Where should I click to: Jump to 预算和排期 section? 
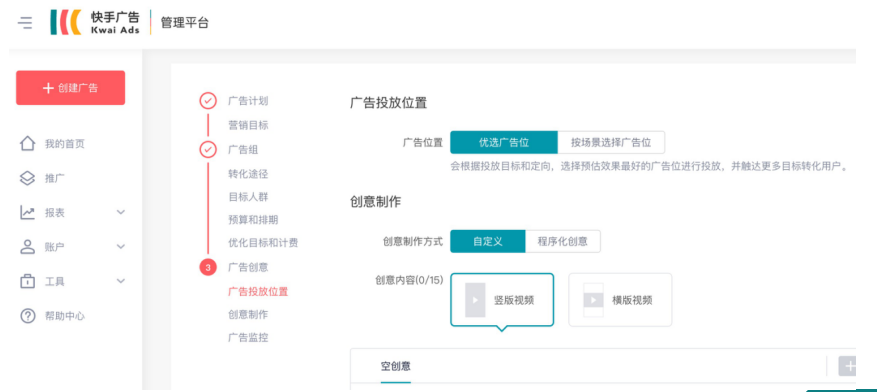[253, 220]
